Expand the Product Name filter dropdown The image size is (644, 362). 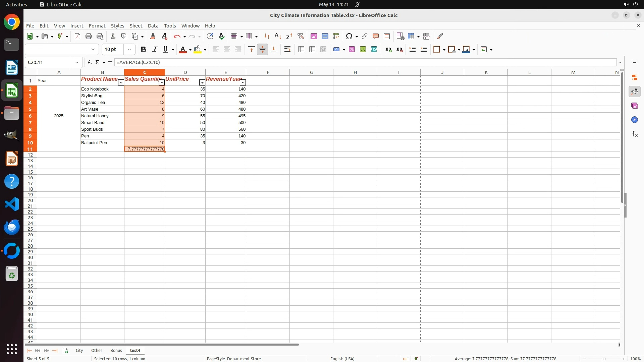click(x=121, y=82)
